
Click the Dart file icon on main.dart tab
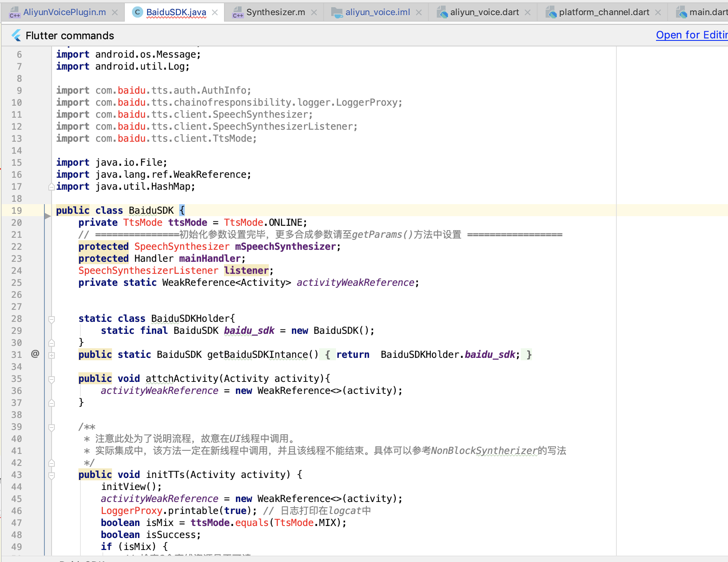(681, 12)
